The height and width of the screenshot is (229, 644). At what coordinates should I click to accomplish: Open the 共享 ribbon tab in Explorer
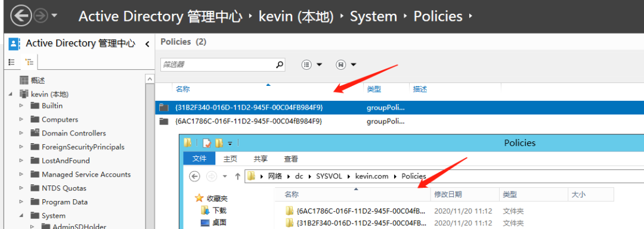coord(261,159)
